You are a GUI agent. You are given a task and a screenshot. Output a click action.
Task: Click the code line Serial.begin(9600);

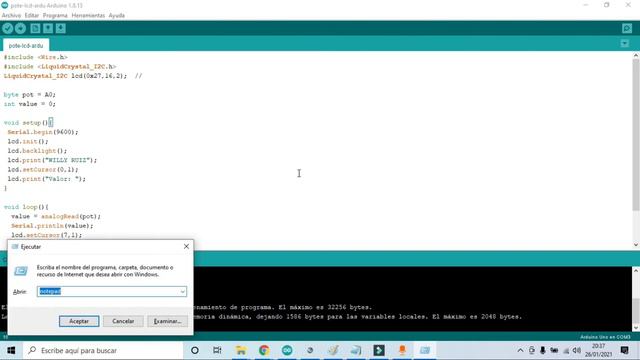coord(43,132)
